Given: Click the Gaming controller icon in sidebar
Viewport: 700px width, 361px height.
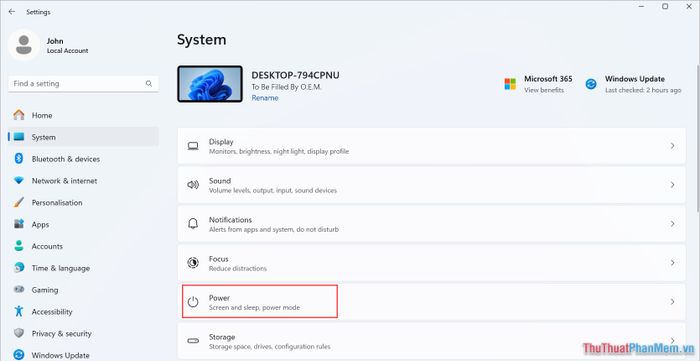Looking at the screenshot, I should coord(19,290).
